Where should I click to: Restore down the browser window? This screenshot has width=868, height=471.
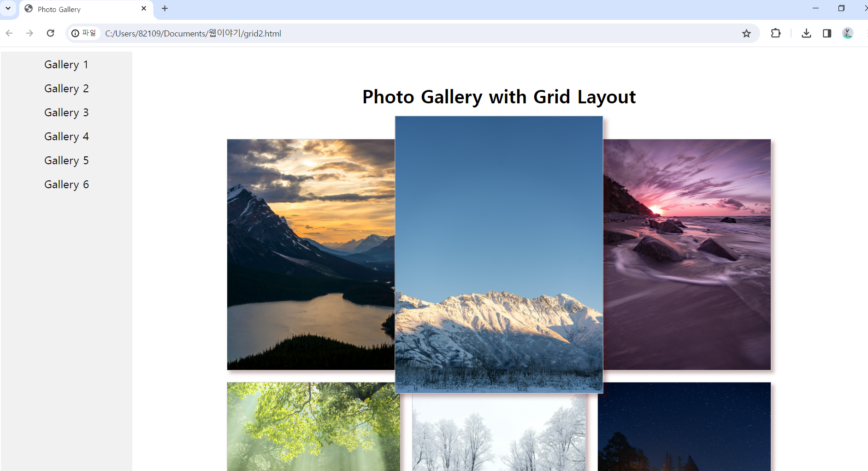point(841,8)
